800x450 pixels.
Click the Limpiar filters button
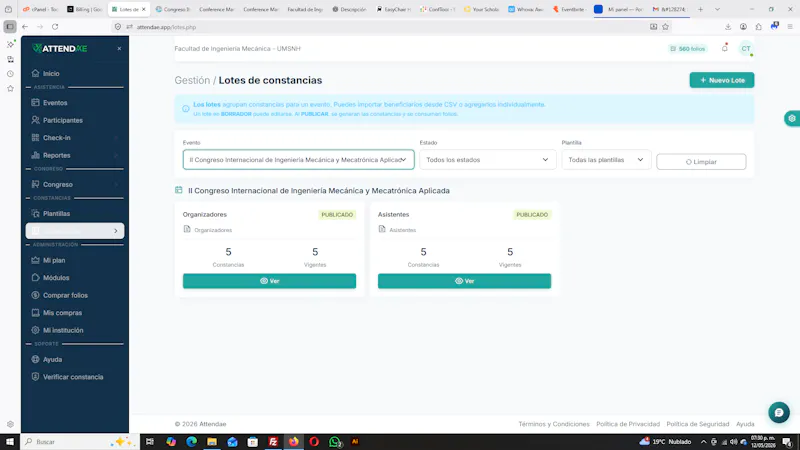701,162
